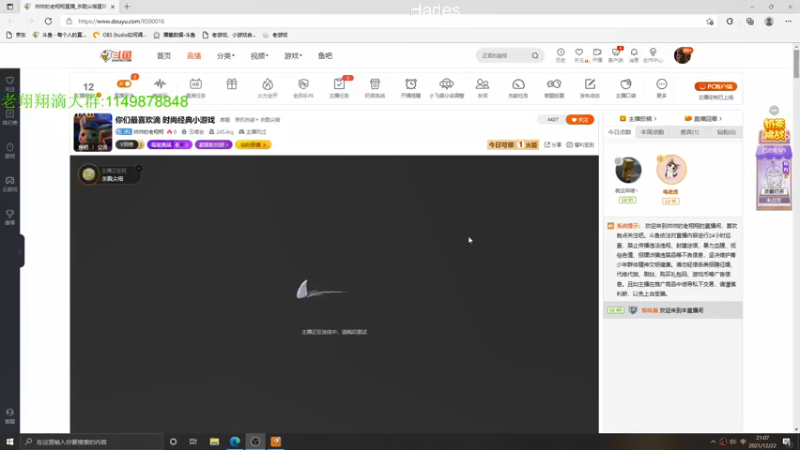
Task: Expand the purple 福星挑战 pill
Action: pyautogui.click(x=169, y=145)
